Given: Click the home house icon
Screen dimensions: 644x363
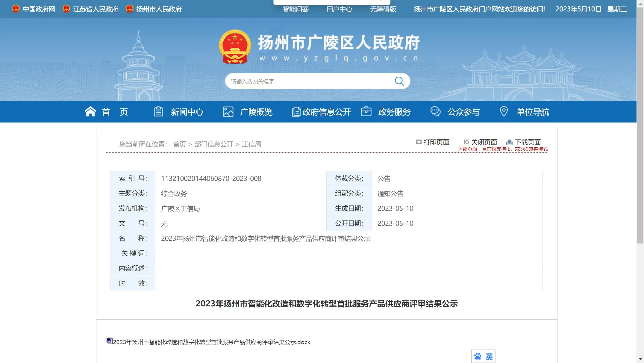Looking at the screenshot, I should pos(90,112).
